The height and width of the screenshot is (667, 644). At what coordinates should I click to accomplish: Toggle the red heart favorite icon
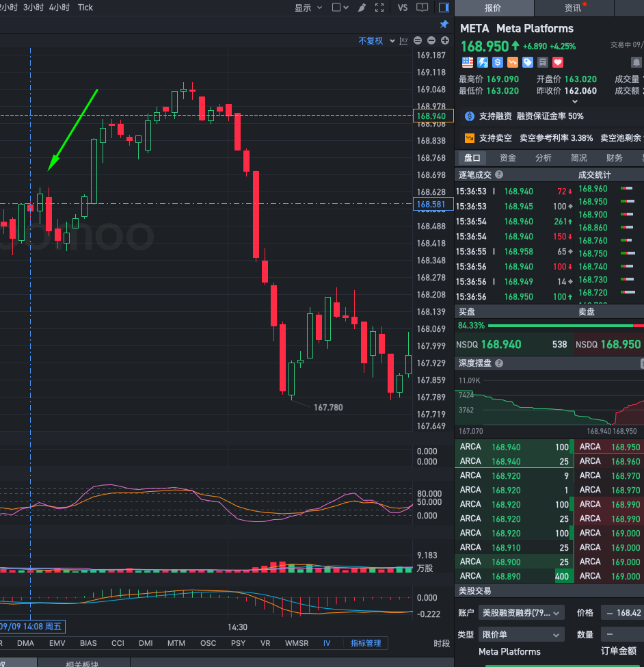[x=558, y=62]
